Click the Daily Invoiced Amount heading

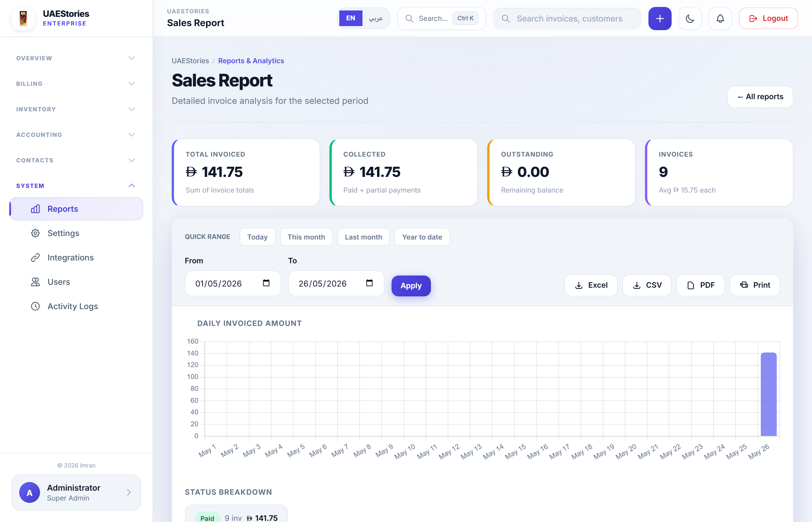click(x=249, y=323)
